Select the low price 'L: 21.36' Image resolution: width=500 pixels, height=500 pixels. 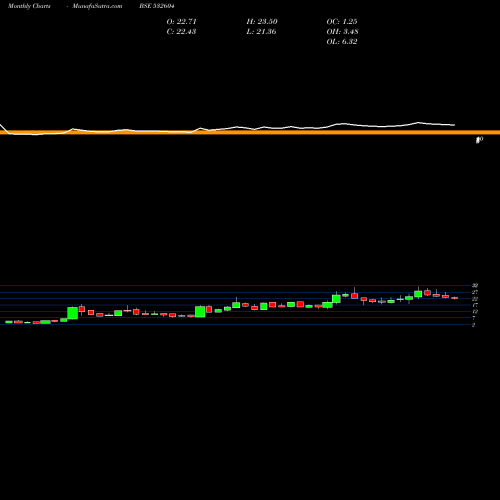pyautogui.click(x=261, y=31)
